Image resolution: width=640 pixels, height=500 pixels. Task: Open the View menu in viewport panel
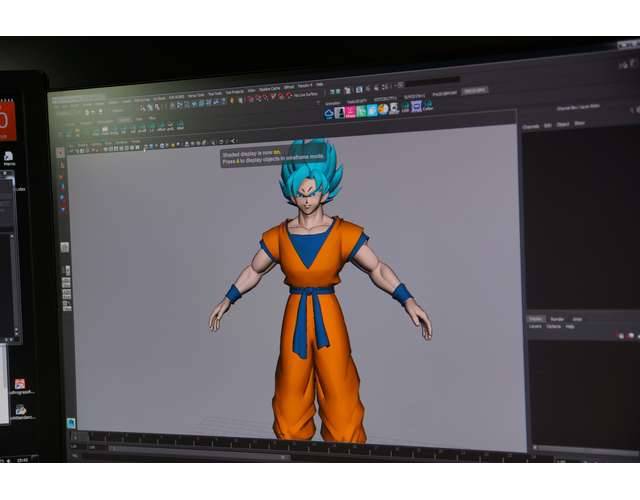(71, 145)
